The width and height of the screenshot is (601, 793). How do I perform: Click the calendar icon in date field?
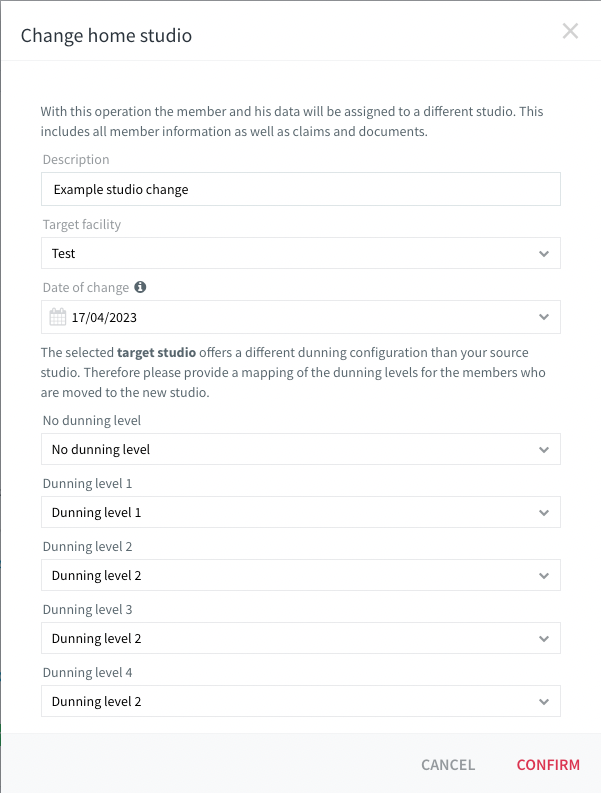point(58,317)
